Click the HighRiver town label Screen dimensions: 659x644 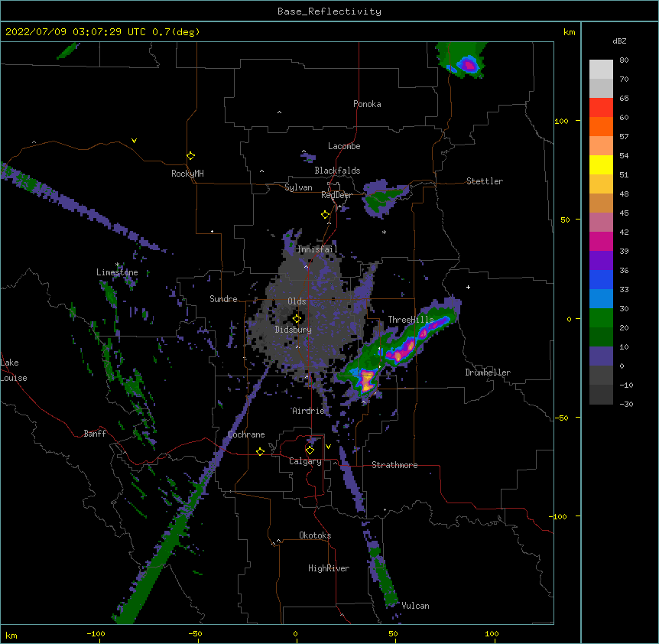[x=329, y=568]
